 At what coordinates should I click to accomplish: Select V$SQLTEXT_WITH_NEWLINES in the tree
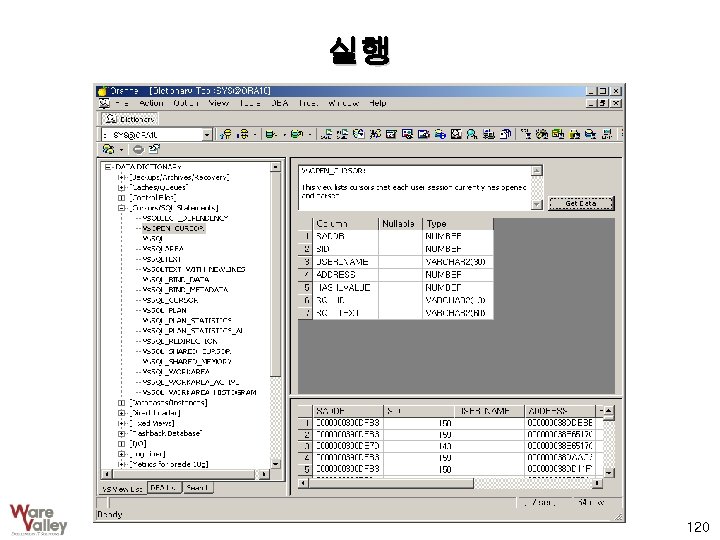(194, 270)
